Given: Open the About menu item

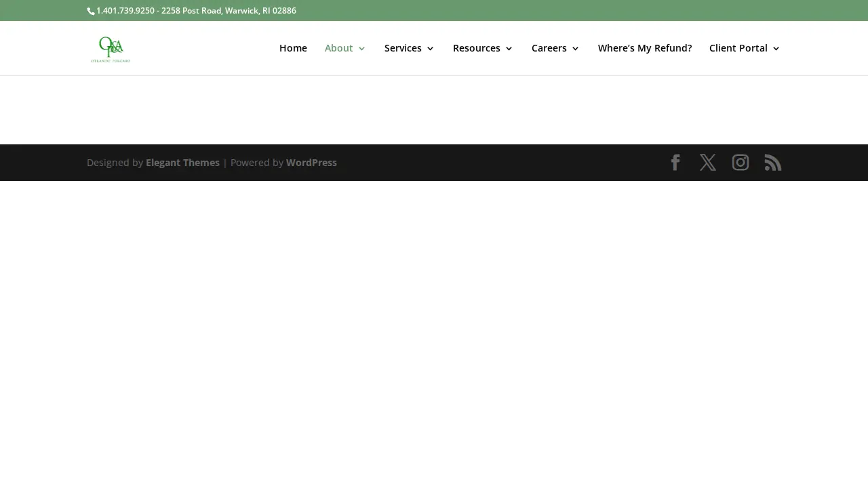Looking at the screenshot, I should tap(339, 48).
